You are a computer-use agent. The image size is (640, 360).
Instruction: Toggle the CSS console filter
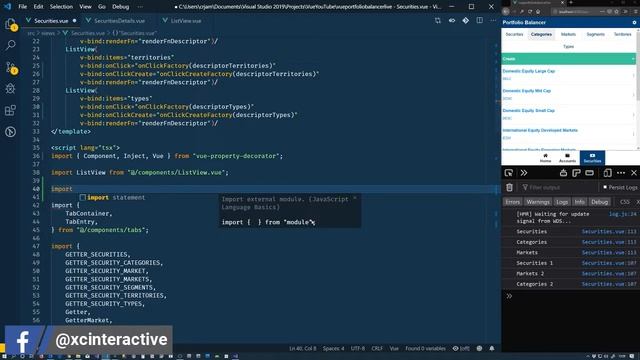pos(624,202)
